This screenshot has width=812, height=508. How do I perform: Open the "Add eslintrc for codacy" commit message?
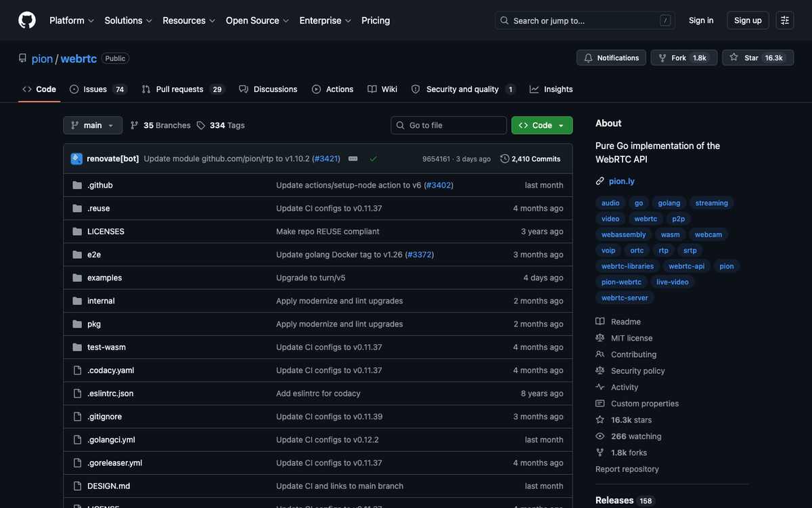coord(318,394)
